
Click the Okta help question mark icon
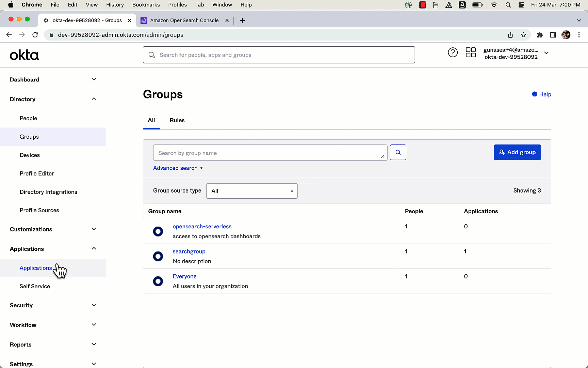(x=453, y=52)
